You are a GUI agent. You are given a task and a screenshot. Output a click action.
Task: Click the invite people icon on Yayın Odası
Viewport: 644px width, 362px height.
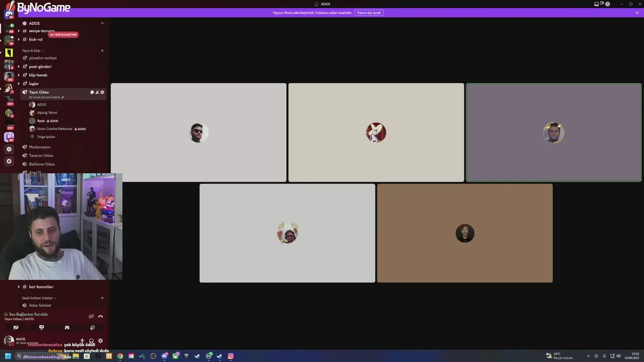coord(97,93)
